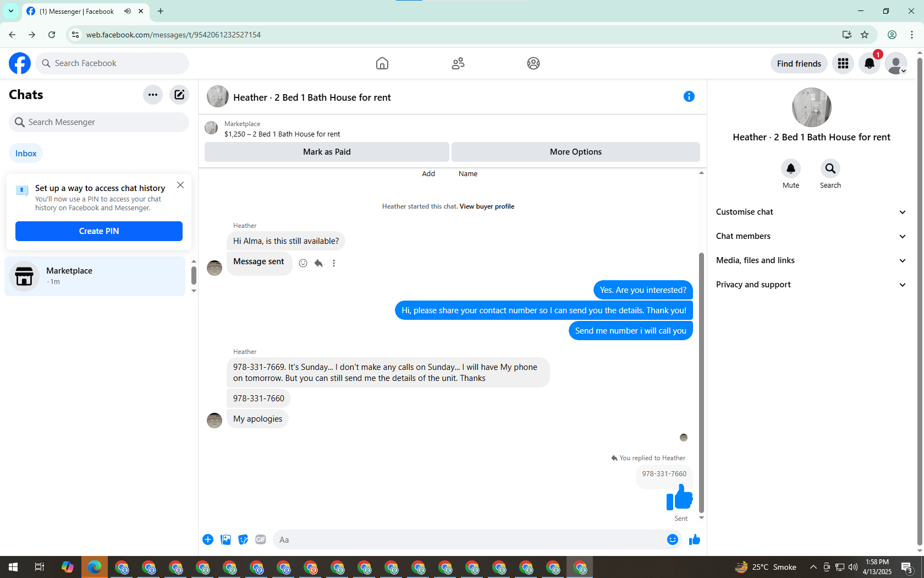Click More Options button
Image resolution: width=924 pixels, height=578 pixels.
pyautogui.click(x=576, y=152)
